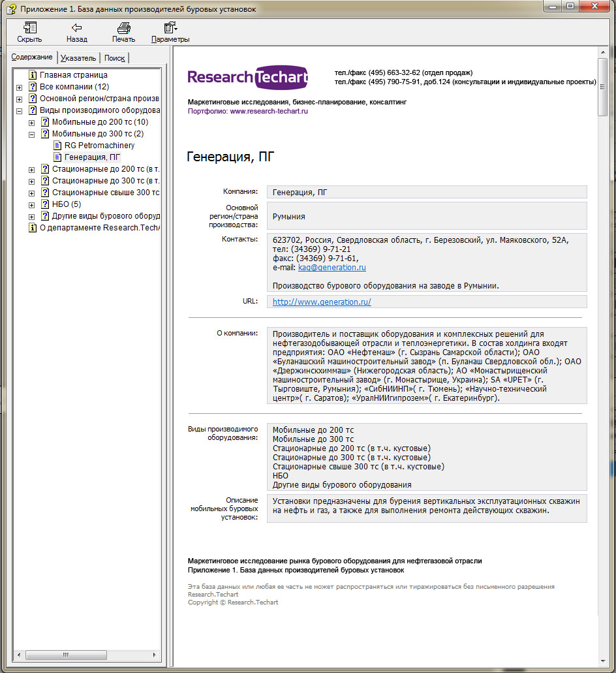Expand the Стационарные свыше 300 тс node
The height and width of the screenshot is (673, 616).
[x=32, y=193]
